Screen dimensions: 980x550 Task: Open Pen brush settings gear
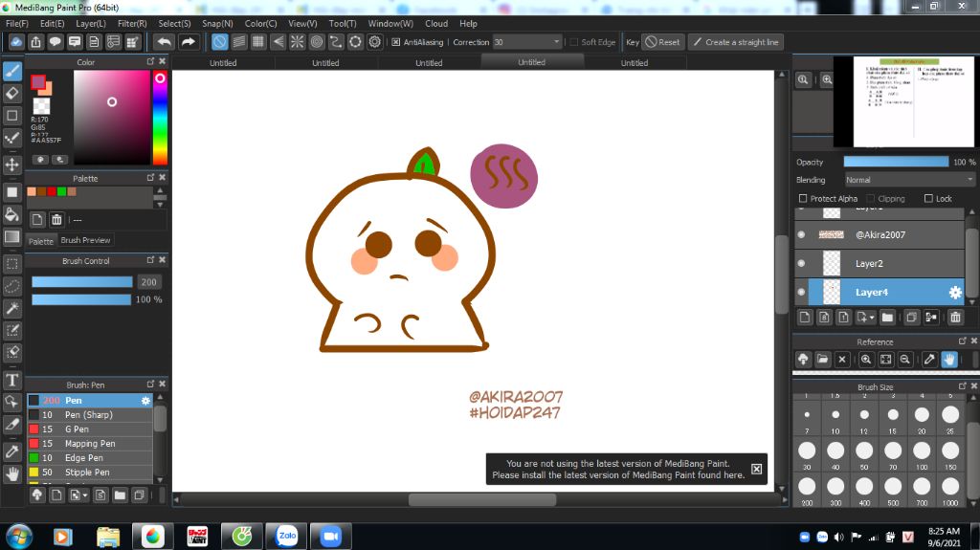tap(145, 401)
